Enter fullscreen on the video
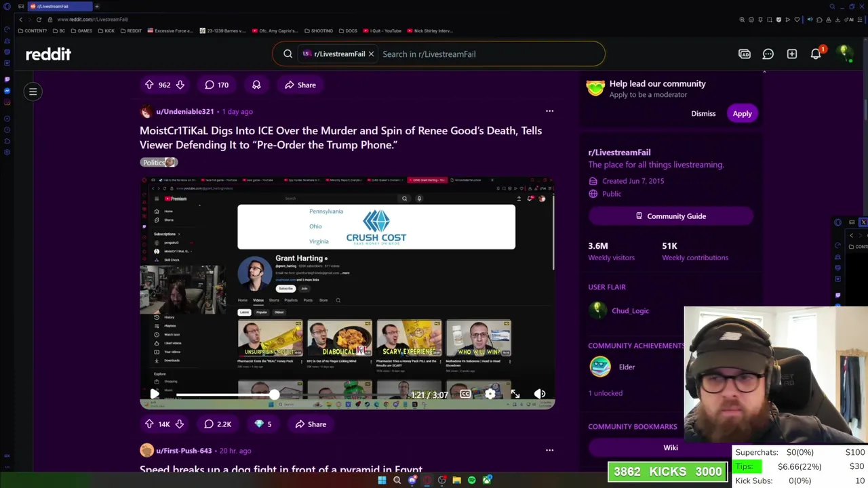868x488 pixels. tap(515, 394)
